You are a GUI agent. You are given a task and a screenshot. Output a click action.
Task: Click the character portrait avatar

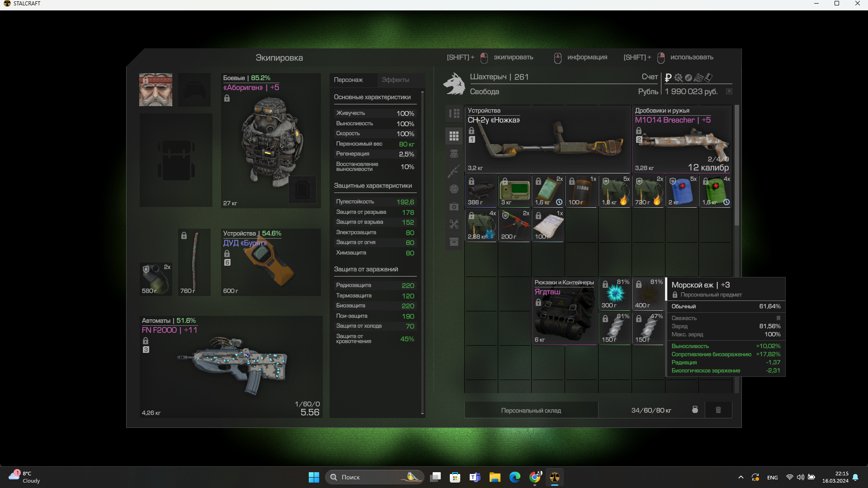pos(156,89)
